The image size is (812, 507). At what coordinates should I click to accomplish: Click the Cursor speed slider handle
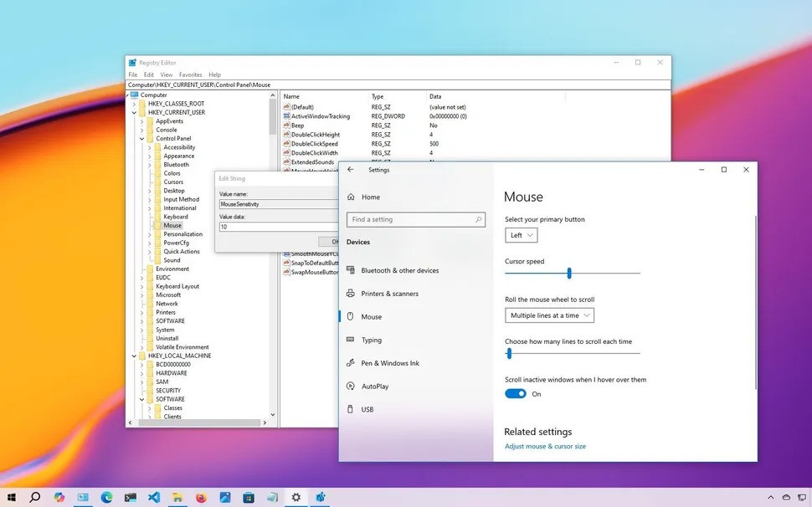point(569,273)
